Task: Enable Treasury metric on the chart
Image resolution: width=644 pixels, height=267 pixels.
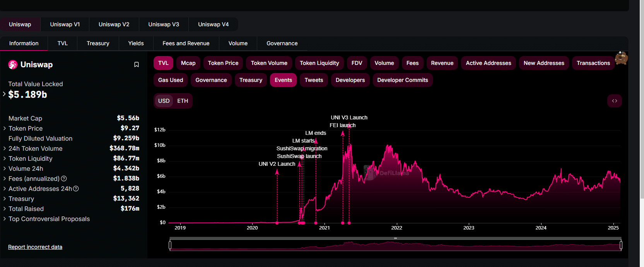Action: (251, 80)
